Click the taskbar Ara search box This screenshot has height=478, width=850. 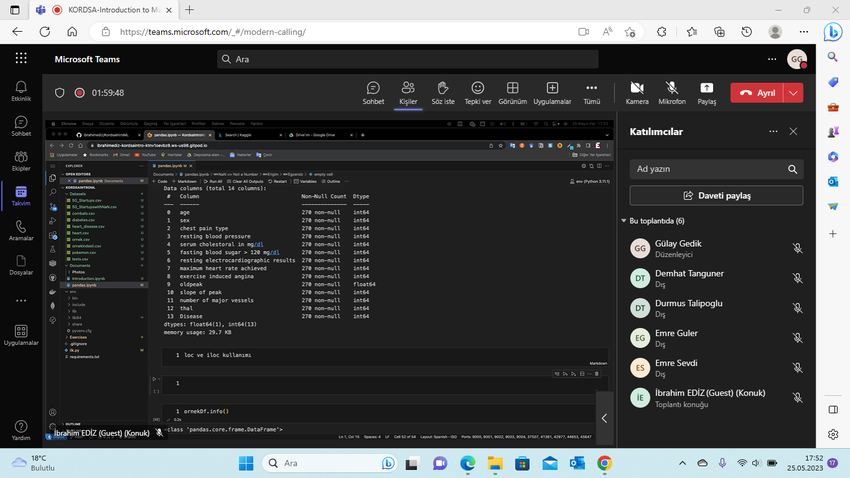[331, 463]
